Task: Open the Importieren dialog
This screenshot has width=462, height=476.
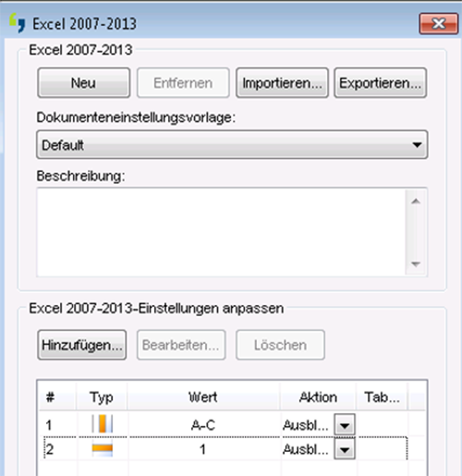Action: pos(282,83)
